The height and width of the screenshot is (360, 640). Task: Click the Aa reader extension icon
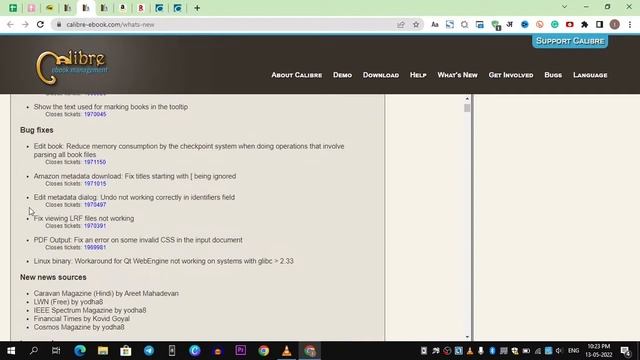click(435, 24)
